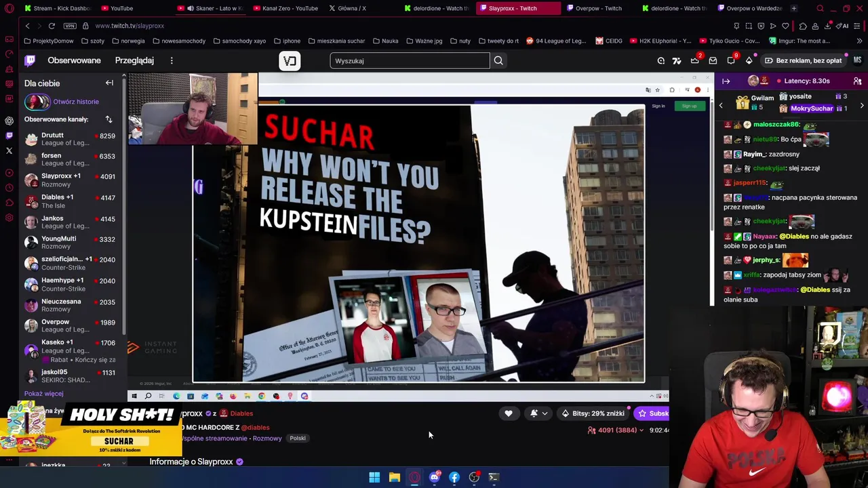Open the Diables channel link
The image size is (868, 488).
coord(241,413)
